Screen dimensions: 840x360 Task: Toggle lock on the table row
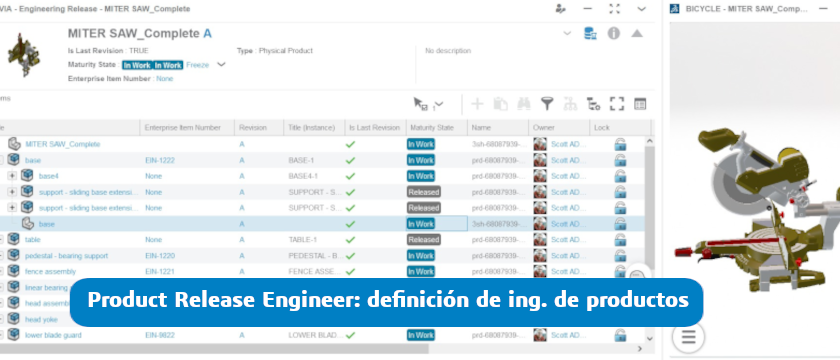[620, 239]
